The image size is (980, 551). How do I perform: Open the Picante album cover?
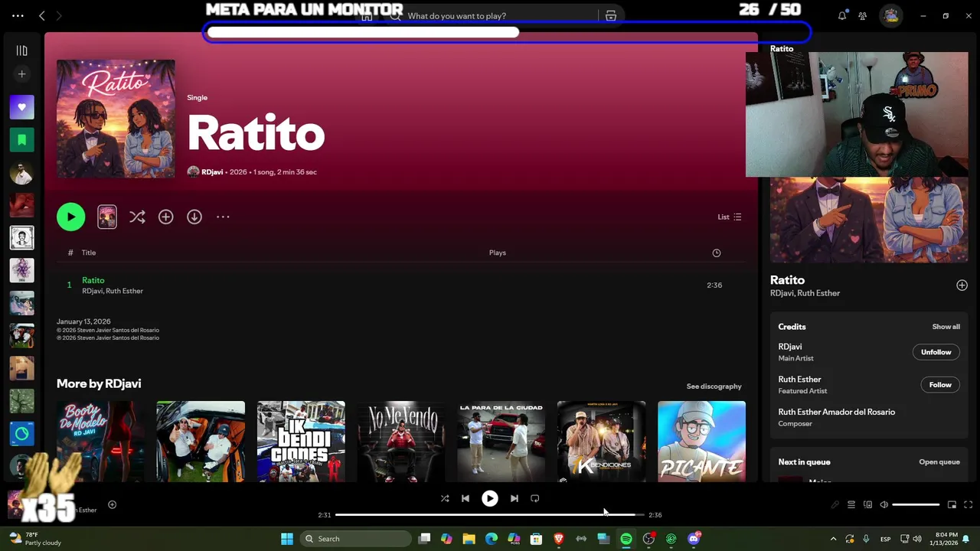(701, 442)
